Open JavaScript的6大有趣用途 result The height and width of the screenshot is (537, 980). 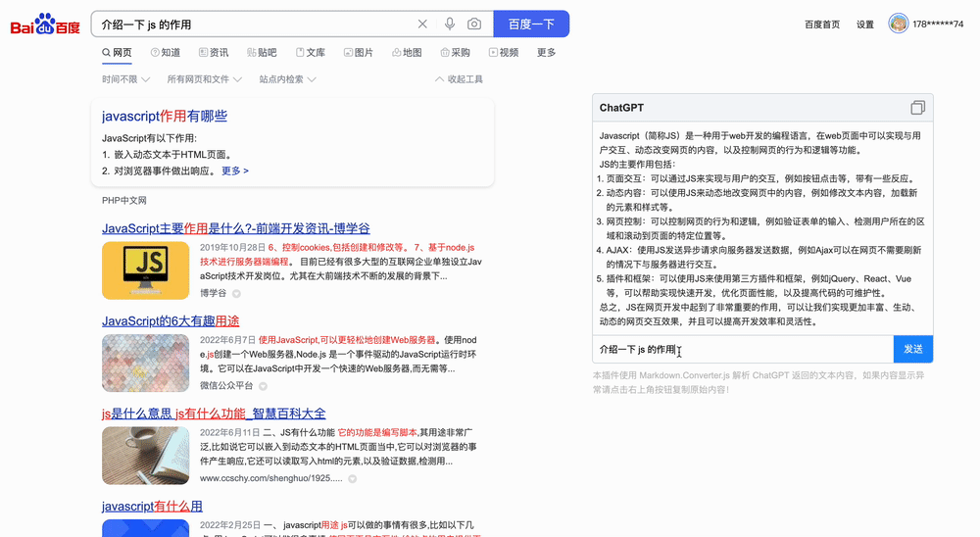click(x=171, y=321)
